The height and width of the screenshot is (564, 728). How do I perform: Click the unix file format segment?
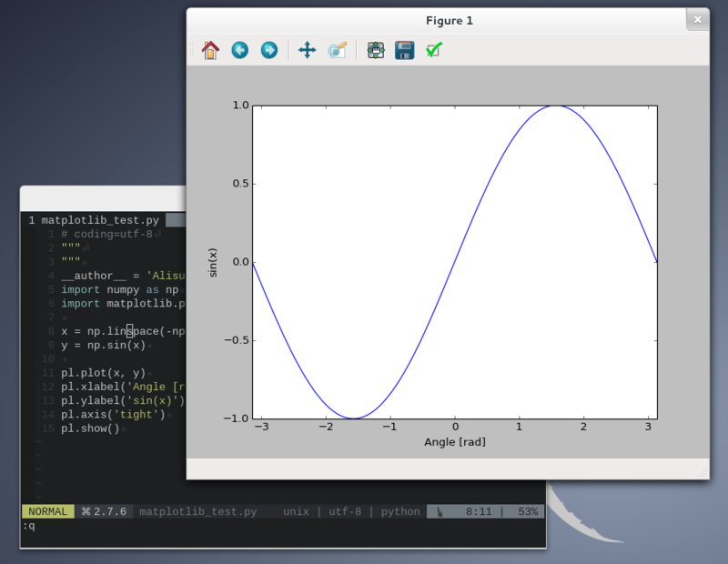point(296,511)
